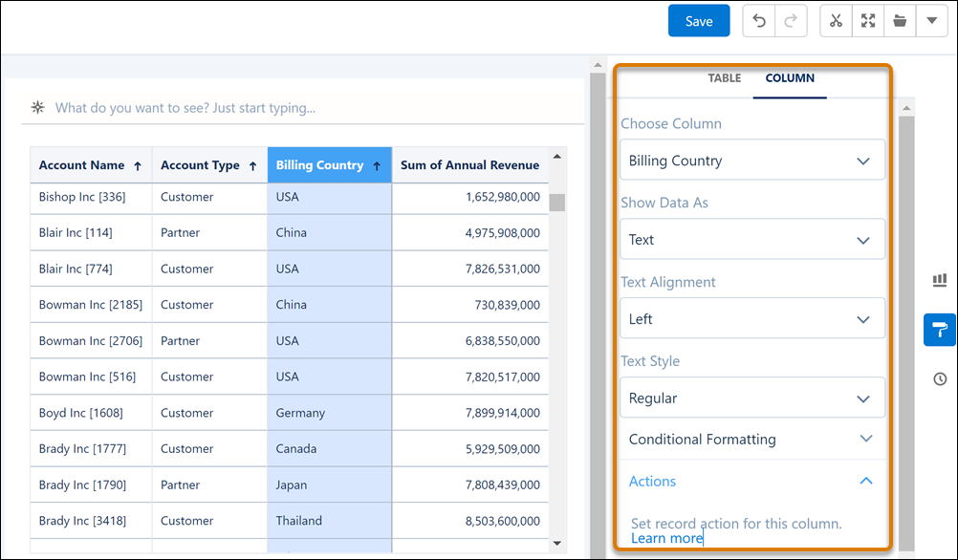
Task: Click the expand to fullscreen icon
Action: tap(868, 21)
